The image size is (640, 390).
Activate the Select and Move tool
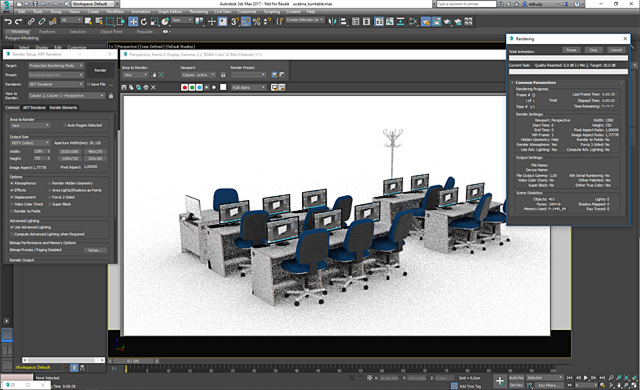click(x=133, y=21)
